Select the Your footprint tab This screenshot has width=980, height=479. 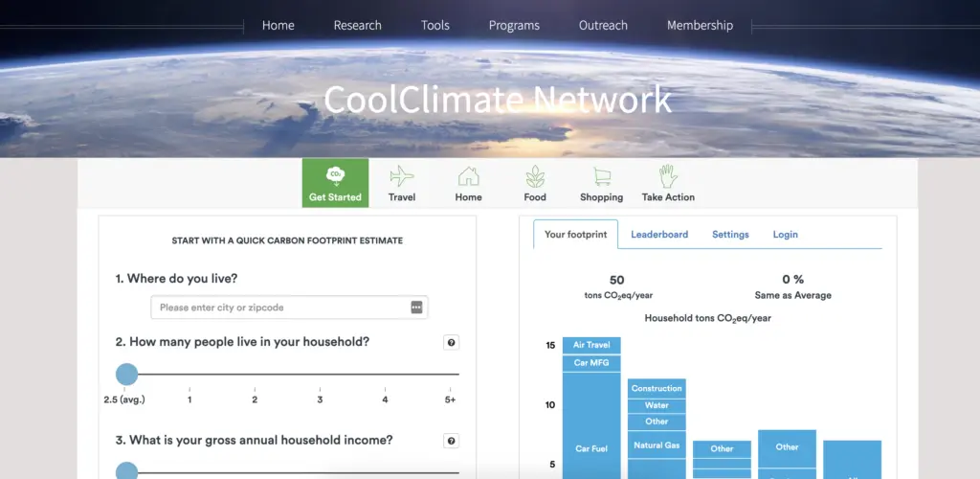click(x=575, y=235)
